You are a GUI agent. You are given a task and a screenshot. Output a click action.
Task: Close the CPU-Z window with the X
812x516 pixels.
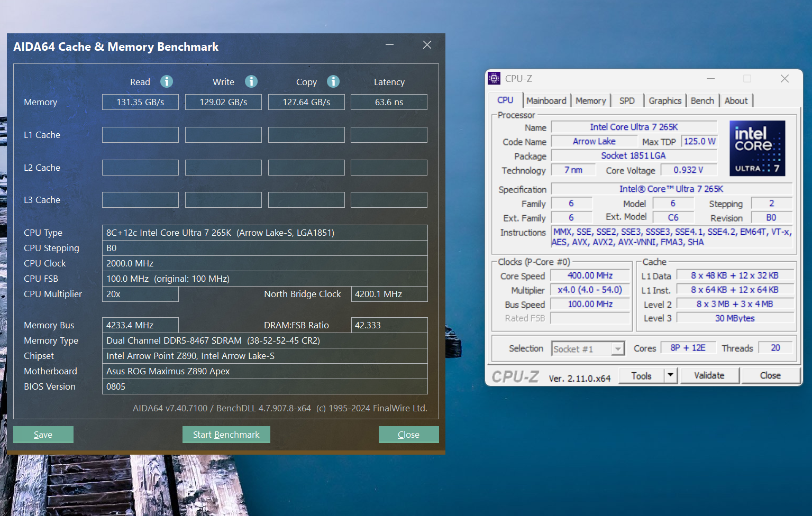coord(784,78)
